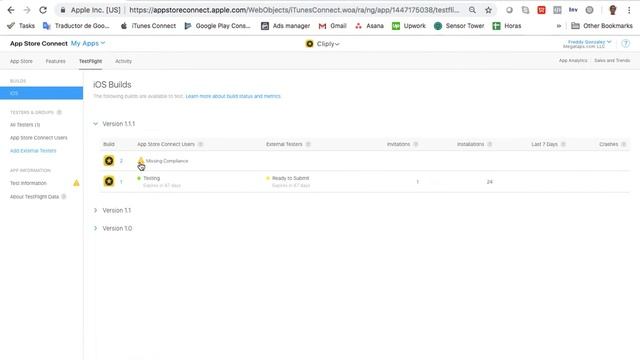Viewport: 640px width, 360px height.
Task: Open the Google Play Cons... bookmark
Action: pos(217,26)
